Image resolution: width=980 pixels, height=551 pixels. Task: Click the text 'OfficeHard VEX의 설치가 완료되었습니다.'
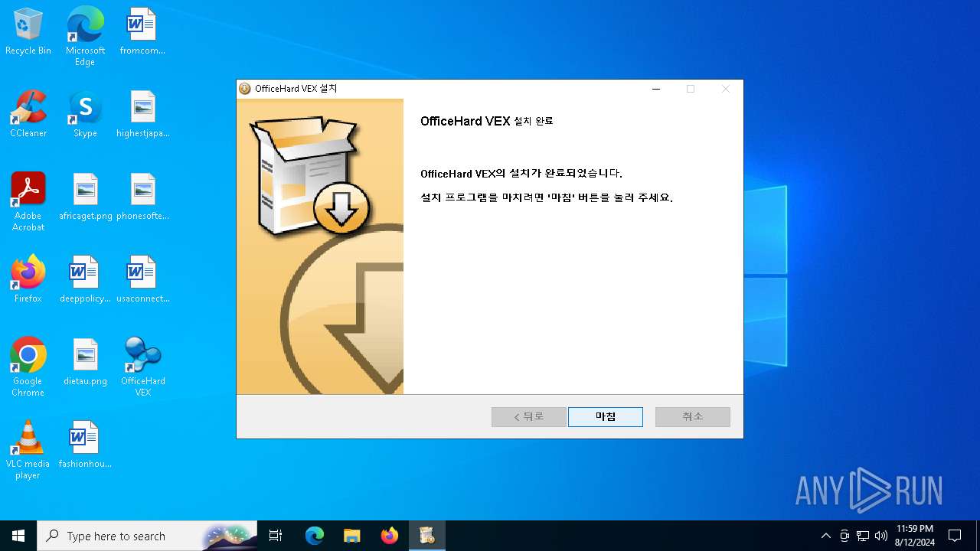(x=521, y=174)
